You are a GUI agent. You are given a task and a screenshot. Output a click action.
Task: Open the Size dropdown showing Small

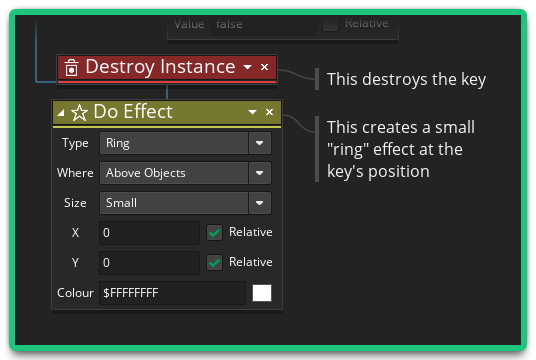[185, 203]
